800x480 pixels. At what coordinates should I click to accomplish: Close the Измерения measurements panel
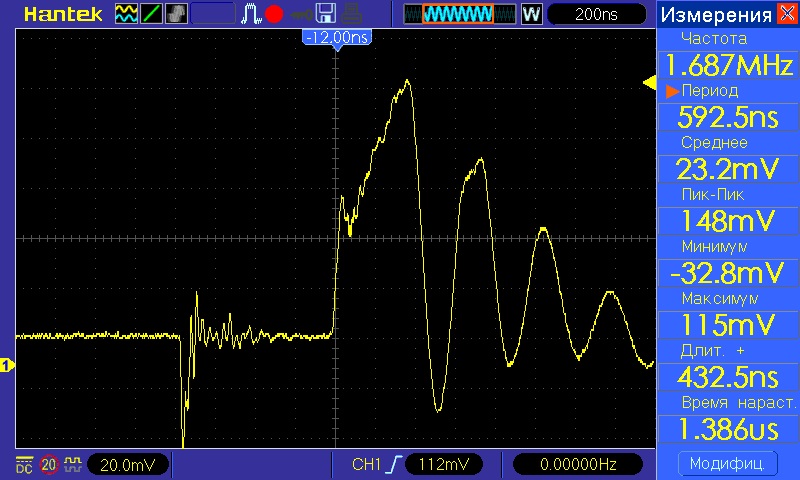point(787,14)
